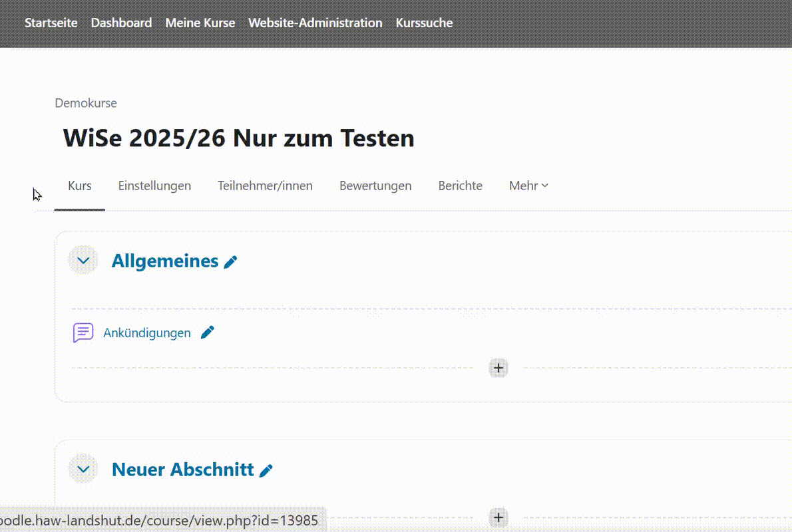Click the Kurssuche navigation link
This screenshot has height=532, width=792.
pyautogui.click(x=424, y=23)
